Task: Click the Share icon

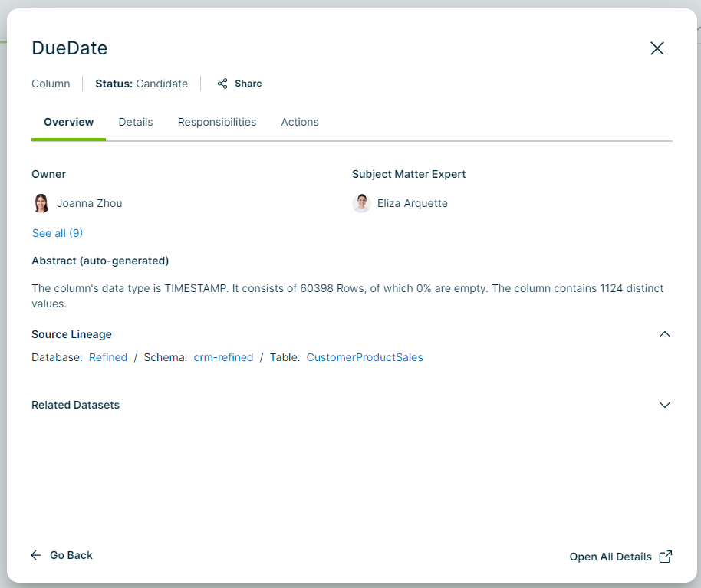Action: point(222,84)
